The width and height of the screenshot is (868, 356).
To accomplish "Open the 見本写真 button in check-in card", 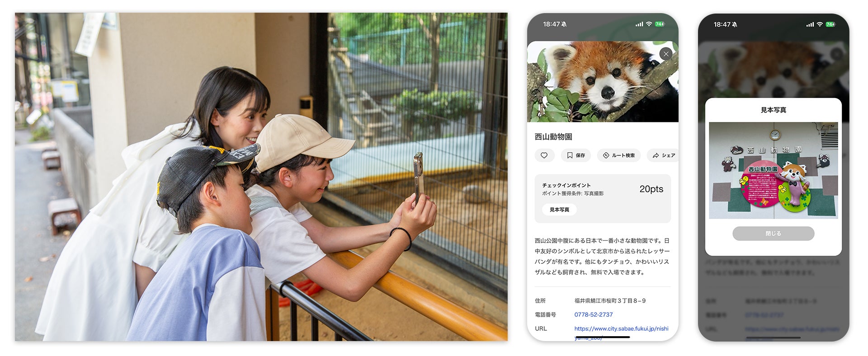I will pos(559,210).
